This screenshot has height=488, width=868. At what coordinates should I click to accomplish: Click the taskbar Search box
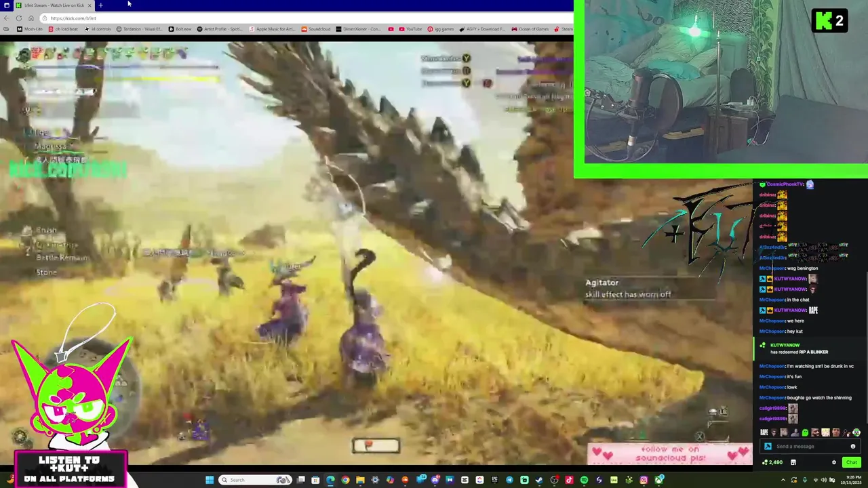pyautogui.click(x=255, y=480)
